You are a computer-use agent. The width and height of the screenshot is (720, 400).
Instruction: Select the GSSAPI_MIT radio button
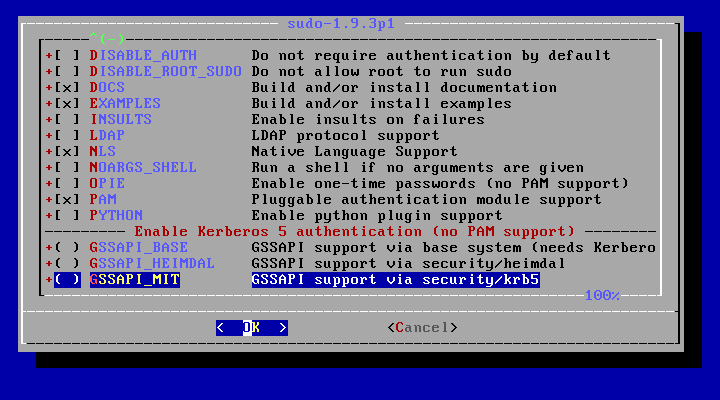pyautogui.click(x=68, y=280)
